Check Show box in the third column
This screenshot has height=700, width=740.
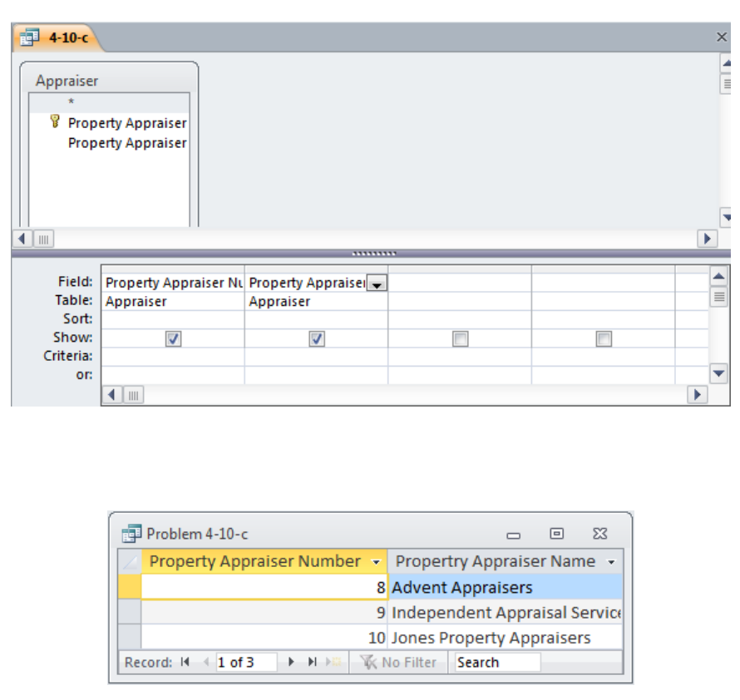pyautogui.click(x=460, y=339)
